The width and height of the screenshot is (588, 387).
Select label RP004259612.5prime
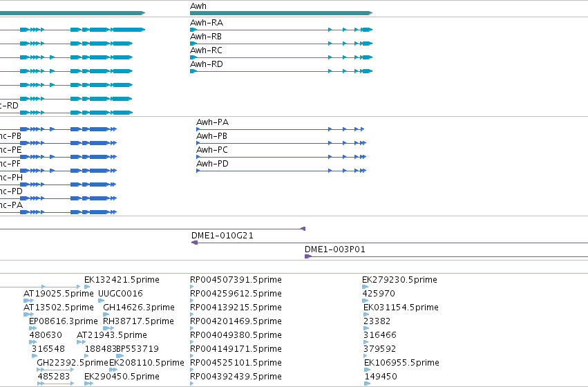236,294
